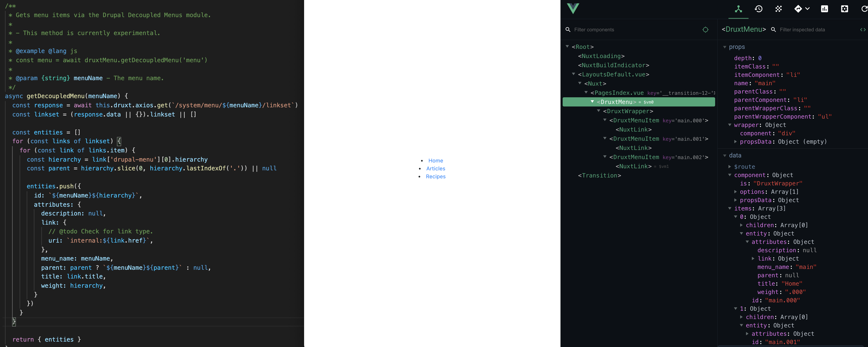Open the Performance bar chart icon
The width and height of the screenshot is (868, 347).
tap(824, 9)
